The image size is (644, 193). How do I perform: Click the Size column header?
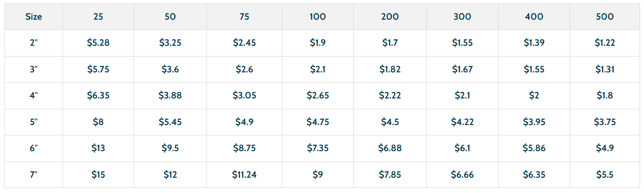34,17
